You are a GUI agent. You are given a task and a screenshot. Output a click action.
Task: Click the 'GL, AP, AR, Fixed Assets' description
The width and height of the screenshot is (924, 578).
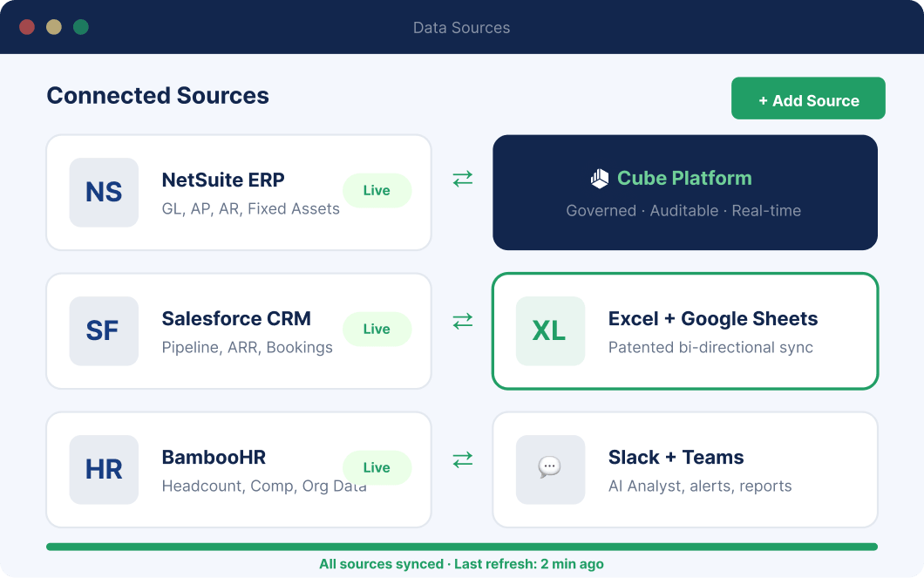(x=250, y=209)
